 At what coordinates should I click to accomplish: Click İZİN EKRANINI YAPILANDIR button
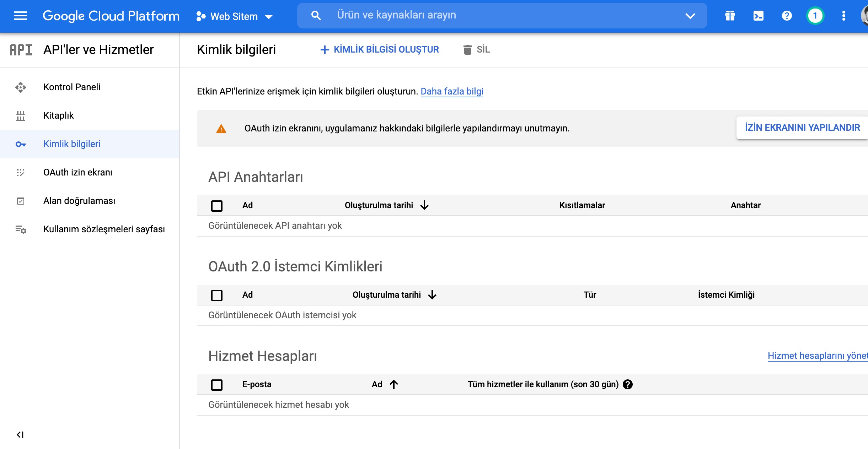[802, 128]
